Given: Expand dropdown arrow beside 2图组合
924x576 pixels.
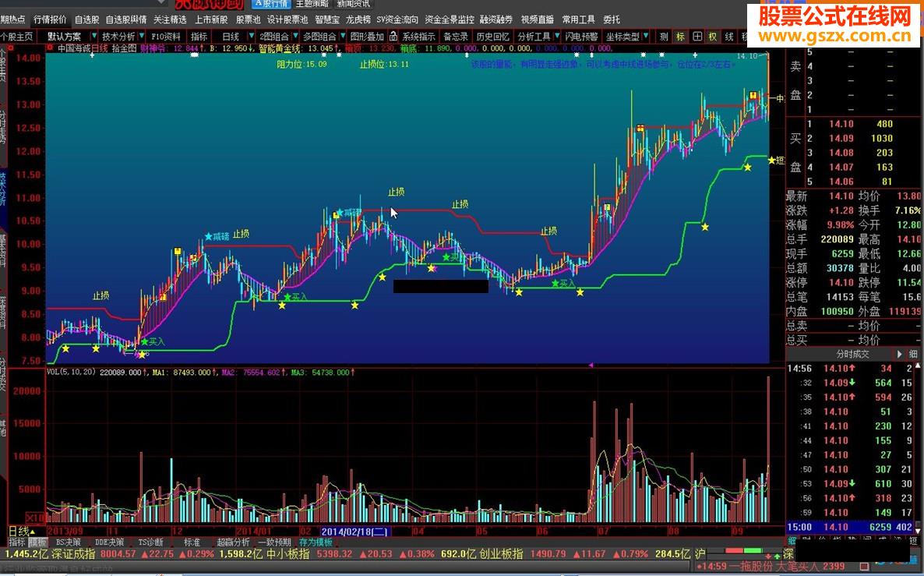Looking at the screenshot, I should [295, 37].
